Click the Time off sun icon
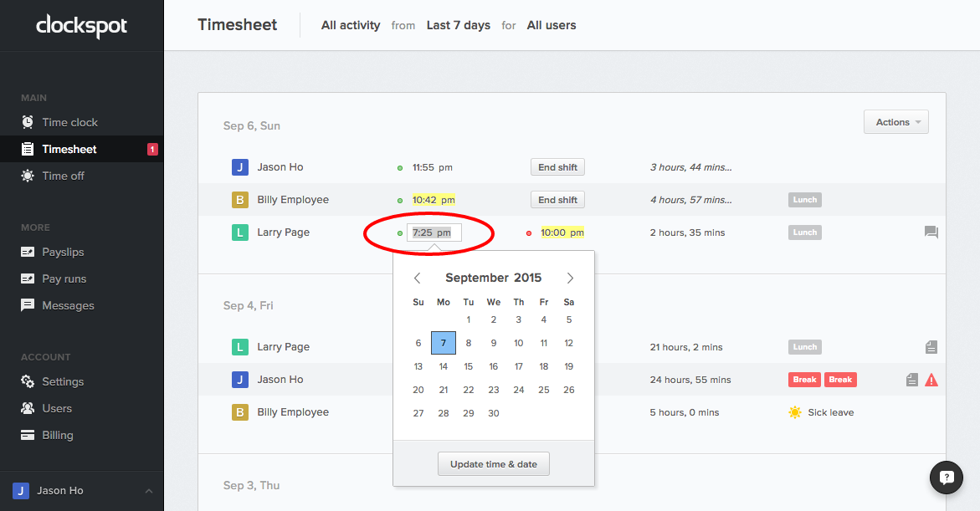980x511 pixels. 28,176
